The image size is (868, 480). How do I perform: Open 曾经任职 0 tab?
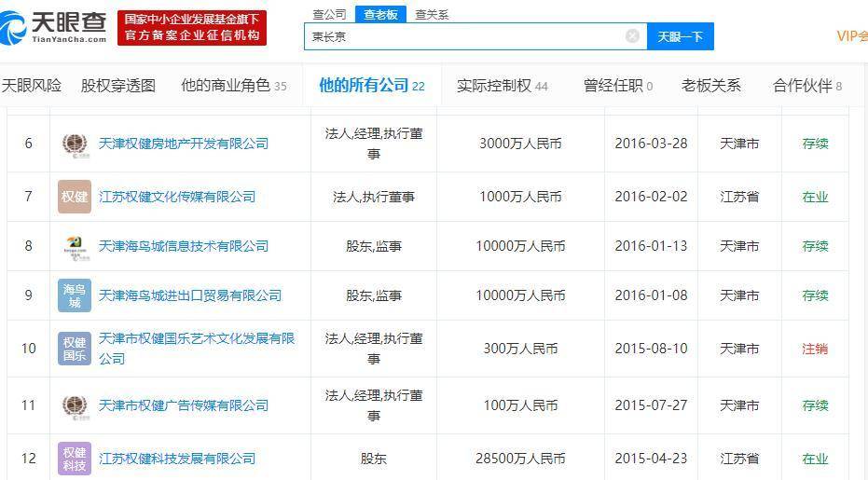tap(618, 85)
